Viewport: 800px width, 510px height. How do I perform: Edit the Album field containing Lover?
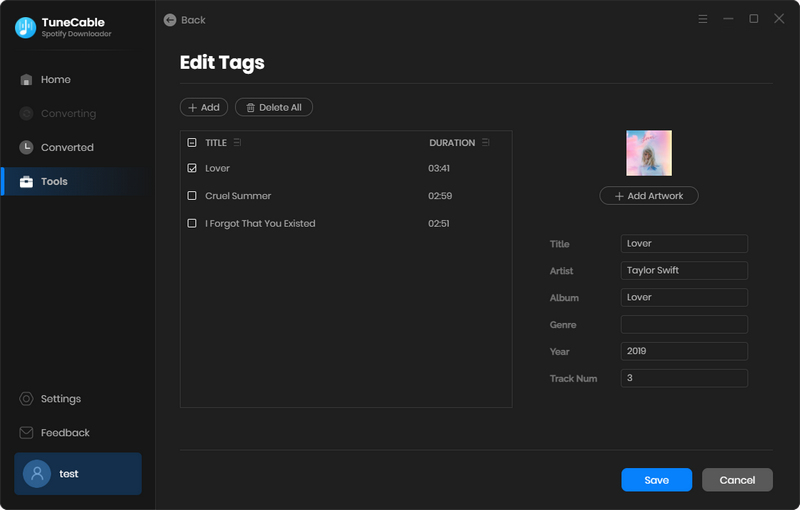(684, 297)
